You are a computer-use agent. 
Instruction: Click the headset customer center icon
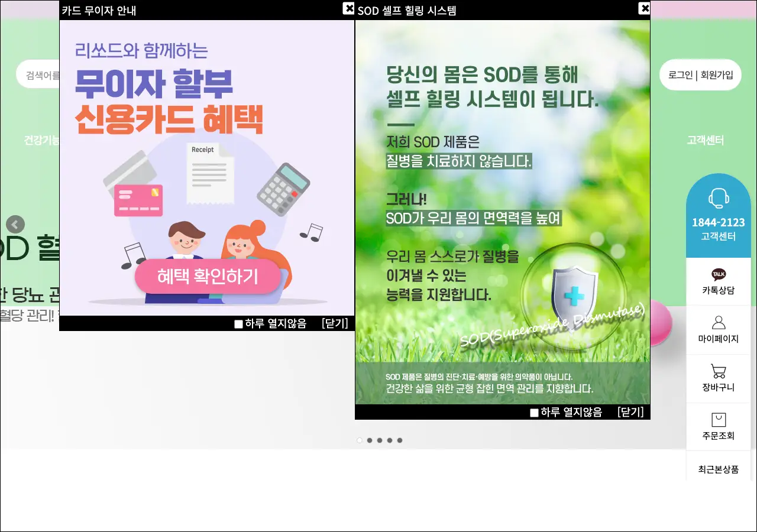(718, 198)
